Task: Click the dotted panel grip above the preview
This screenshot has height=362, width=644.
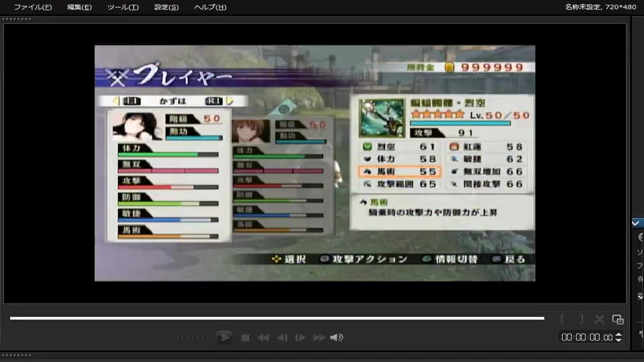Action: [17, 19]
